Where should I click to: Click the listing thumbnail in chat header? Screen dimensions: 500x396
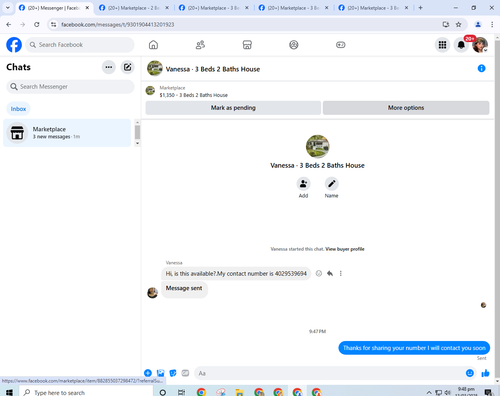click(x=150, y=90)
